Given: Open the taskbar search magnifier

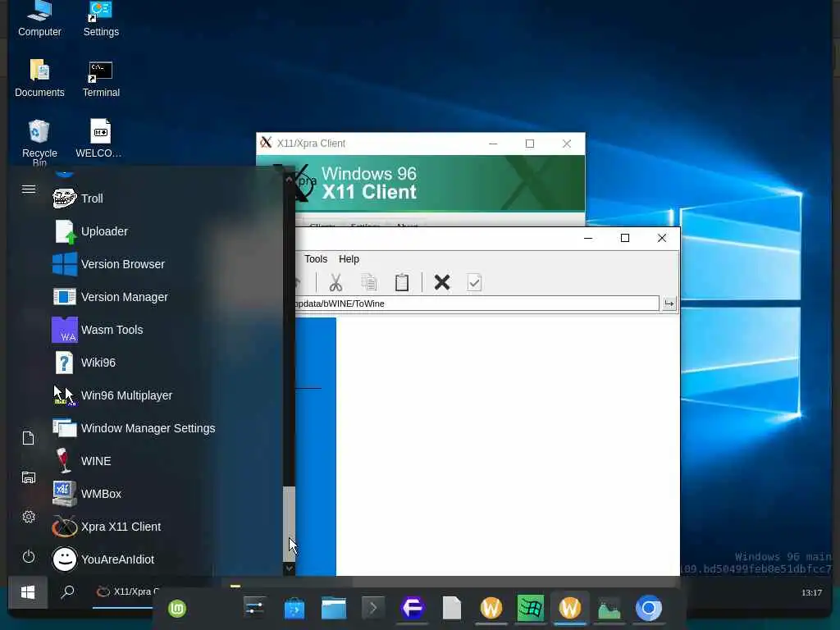Looking at the screenshot, I should [x=67, y=592].
